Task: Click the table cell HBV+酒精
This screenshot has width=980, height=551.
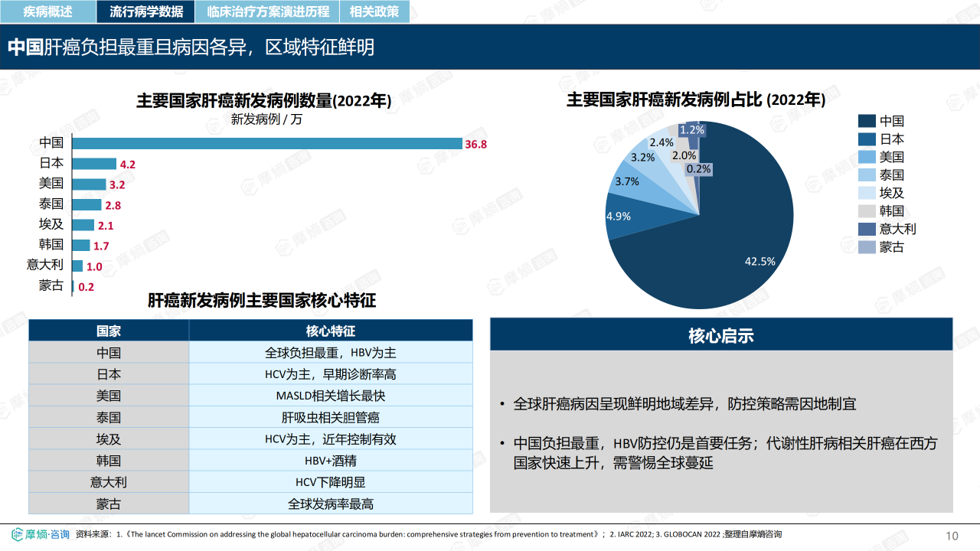Action: tap(331, 461)
